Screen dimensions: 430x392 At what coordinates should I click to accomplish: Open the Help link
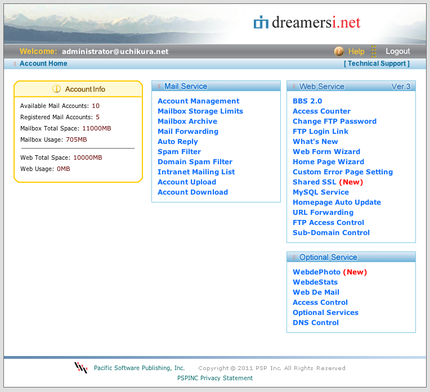point(356,51)
